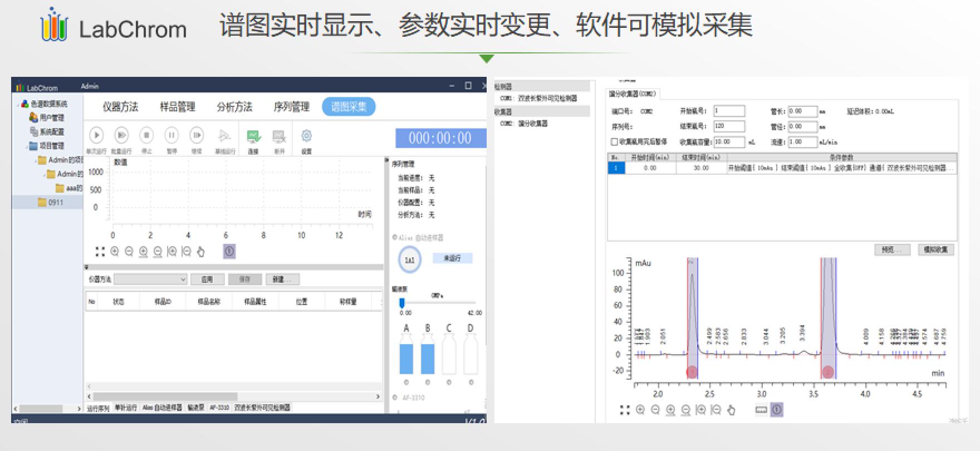Click the batch run (批量运行) icon
The width and height of the screenshot is (980, 451).
pyautogui.click(x=121, y=135)
